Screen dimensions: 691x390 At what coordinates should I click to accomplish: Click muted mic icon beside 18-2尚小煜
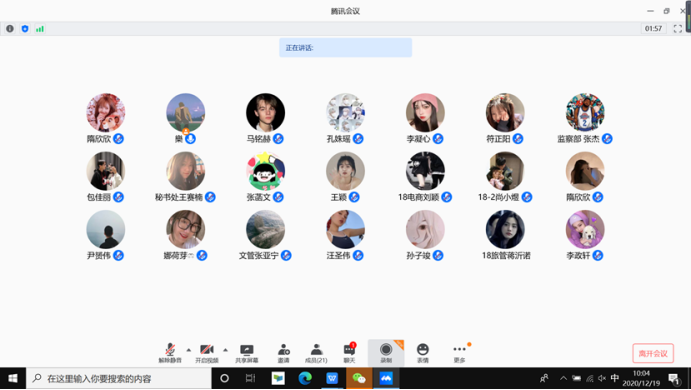coord(527,197)
